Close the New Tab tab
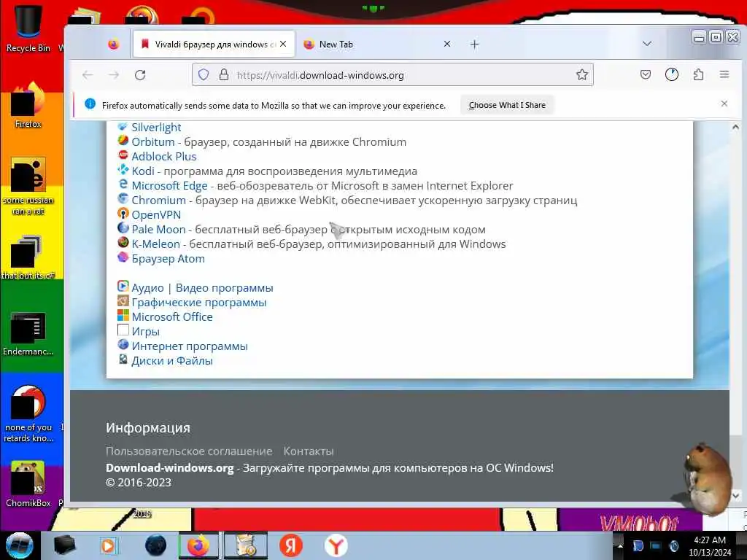This screenshot has width=747, height=560. 447,44
